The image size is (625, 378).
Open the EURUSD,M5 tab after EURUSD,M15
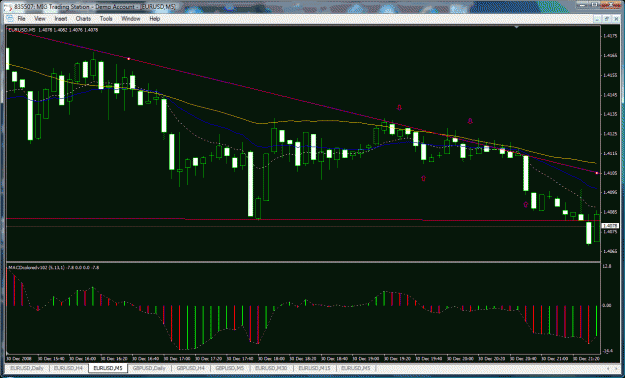pyautogui.click(x=356, y=368)
